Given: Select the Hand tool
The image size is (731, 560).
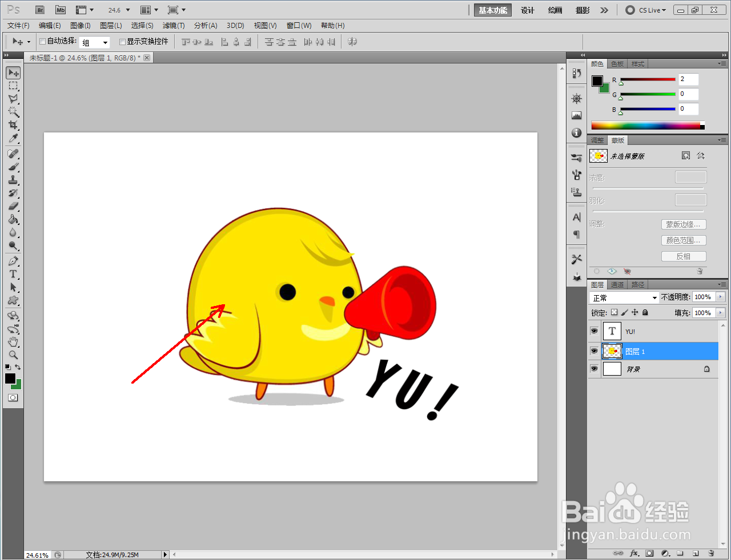Looking at the screenshot, I should coord(13,342).
